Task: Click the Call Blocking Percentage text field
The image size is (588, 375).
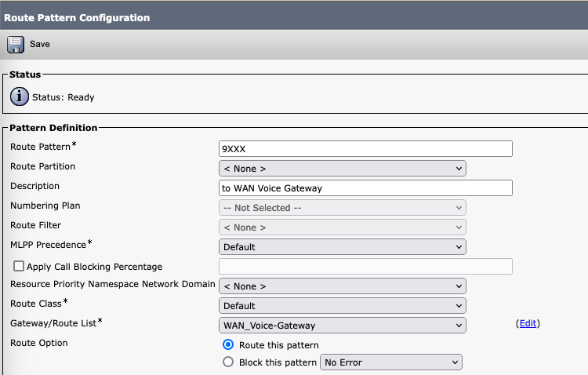Action: (365, 266)
